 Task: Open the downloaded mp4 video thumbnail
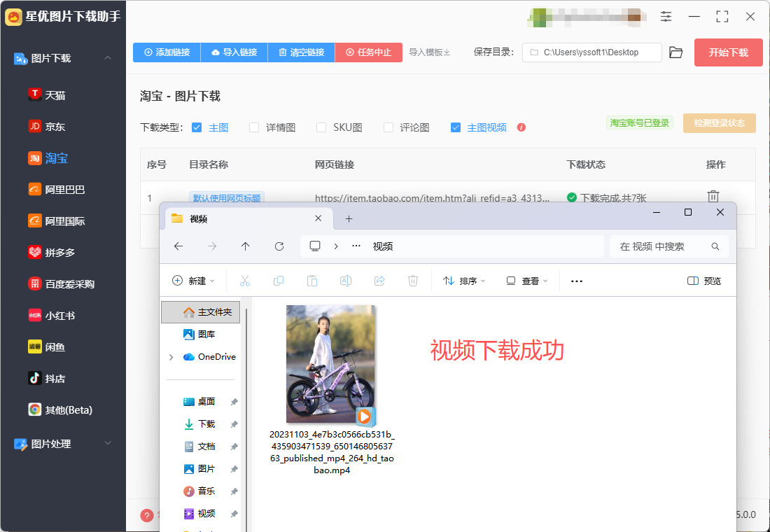coord(331,364)
